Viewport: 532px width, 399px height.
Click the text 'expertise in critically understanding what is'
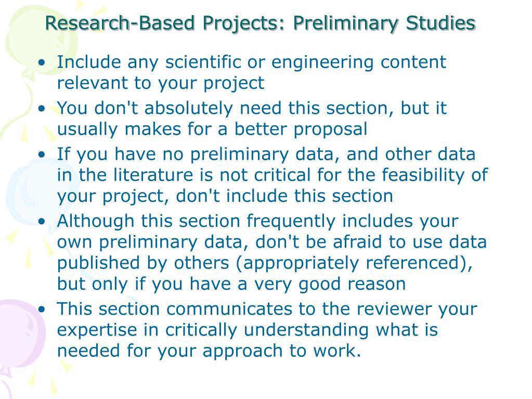coord(248,330)
